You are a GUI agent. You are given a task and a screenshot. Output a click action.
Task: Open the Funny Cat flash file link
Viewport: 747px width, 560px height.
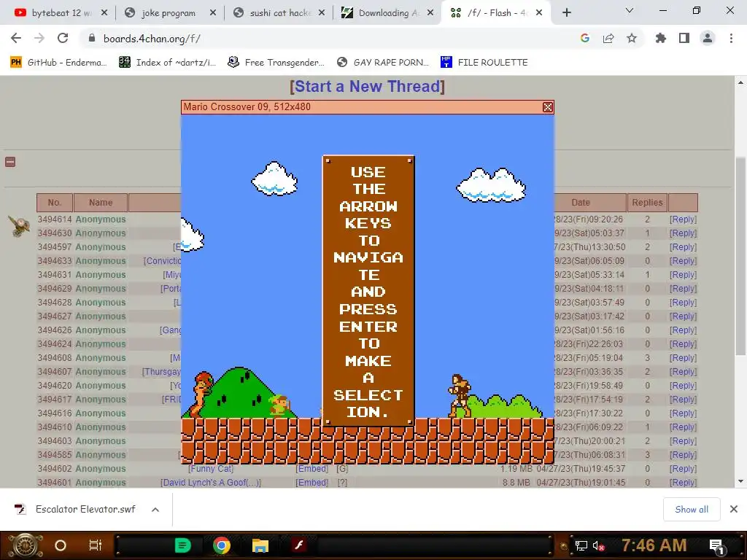click(x=211, y=469)
